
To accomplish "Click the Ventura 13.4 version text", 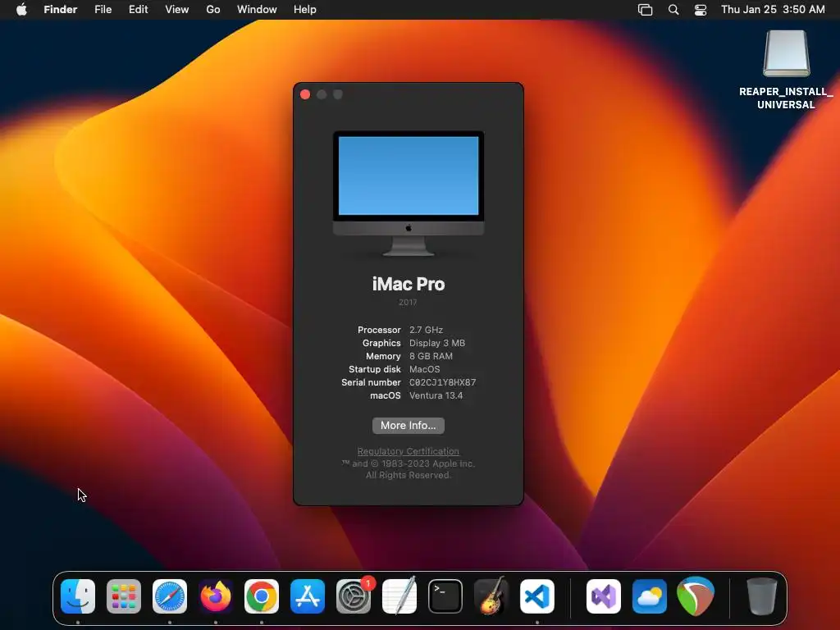I will [436, 395].
